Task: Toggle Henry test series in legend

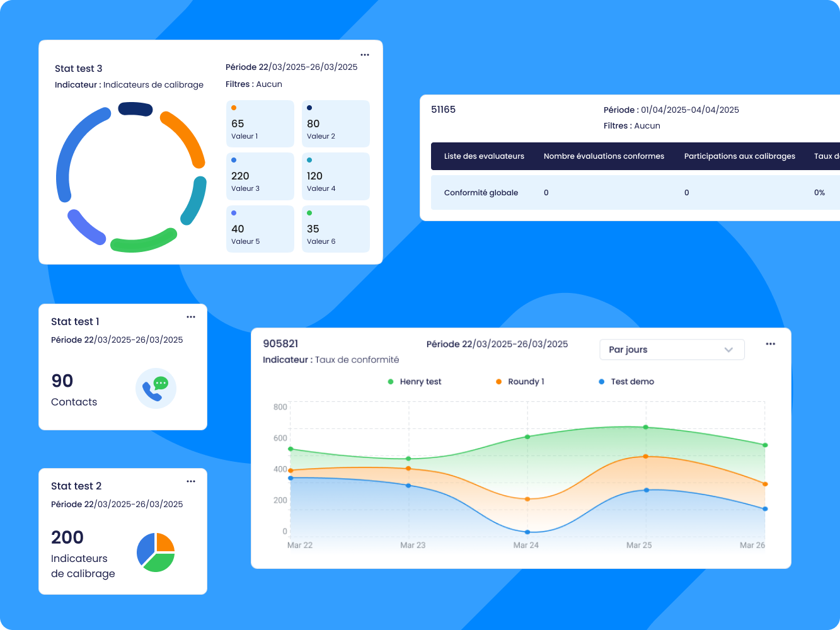Action: [x=415, y=382]
